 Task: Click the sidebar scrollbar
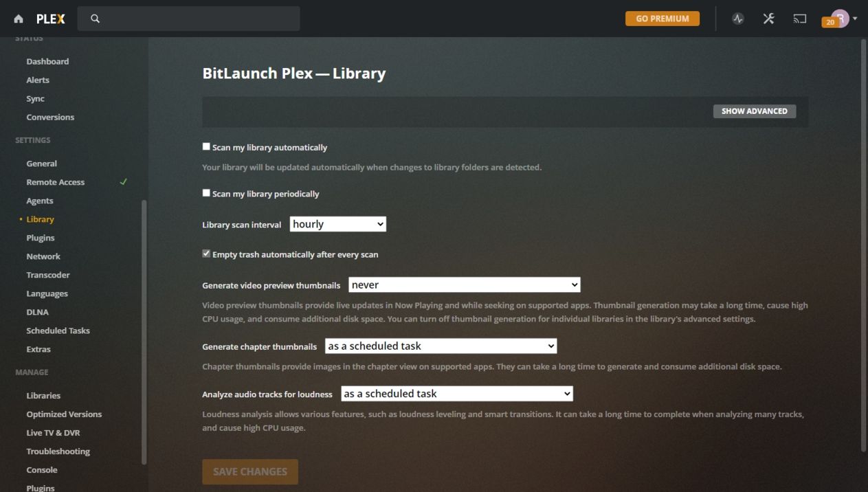[144, 332]
